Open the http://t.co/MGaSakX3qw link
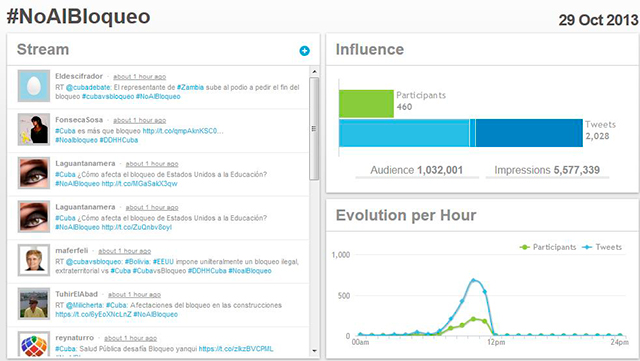640x361 pixels. (x=139, y=184)
